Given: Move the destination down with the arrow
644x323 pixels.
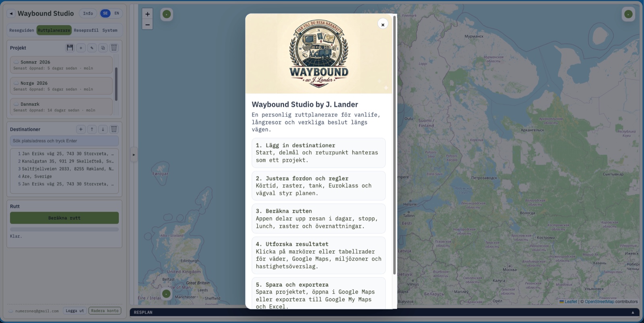Looking at the screenshot, I should click(x=103, y=129).
